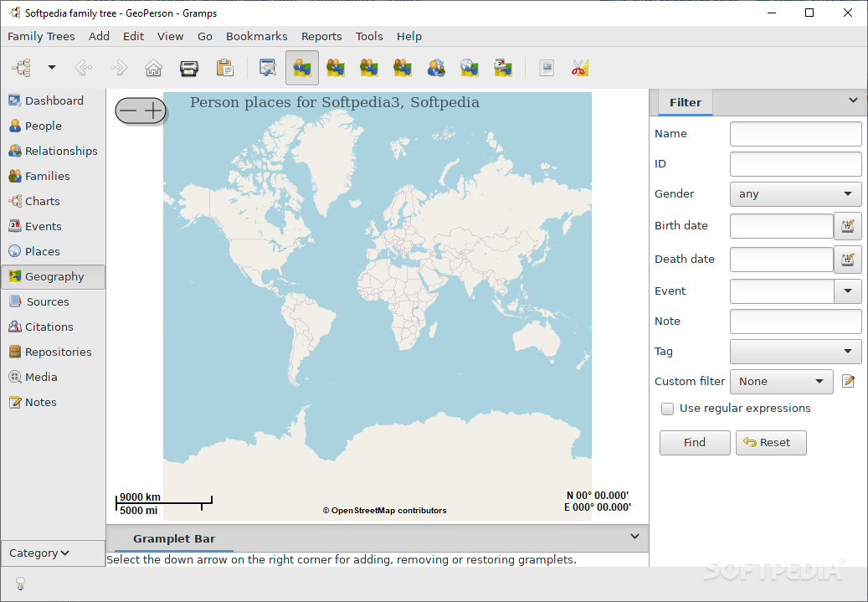Open the custom filter editor icon
868x602 pixels.
pyautogui.click(x=848, y=381)
